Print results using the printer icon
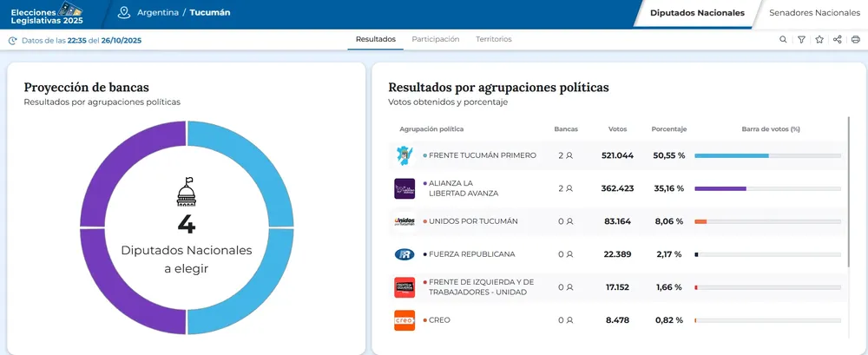 pos(856,40)
